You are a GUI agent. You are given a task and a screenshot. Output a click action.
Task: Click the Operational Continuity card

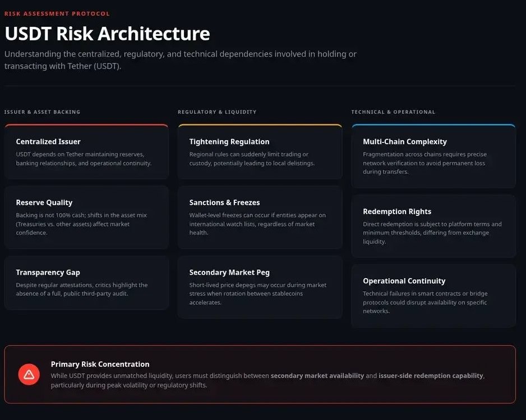(433, 296)
